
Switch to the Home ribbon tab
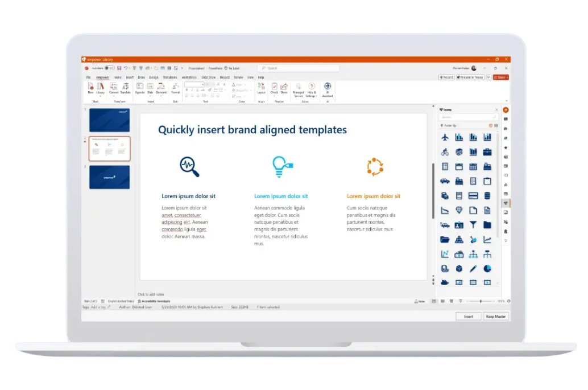pos(117,77)
